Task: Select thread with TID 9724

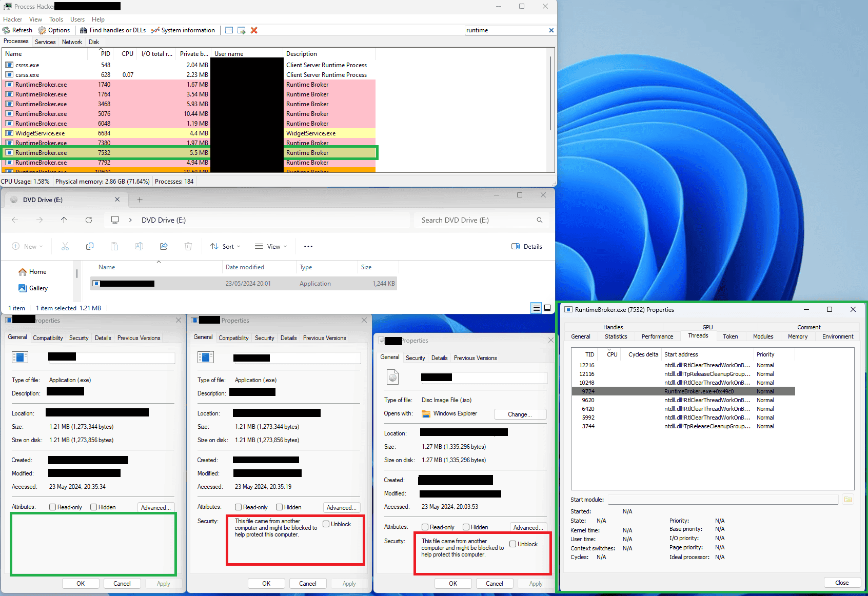Action: click(x=683, y=391)
